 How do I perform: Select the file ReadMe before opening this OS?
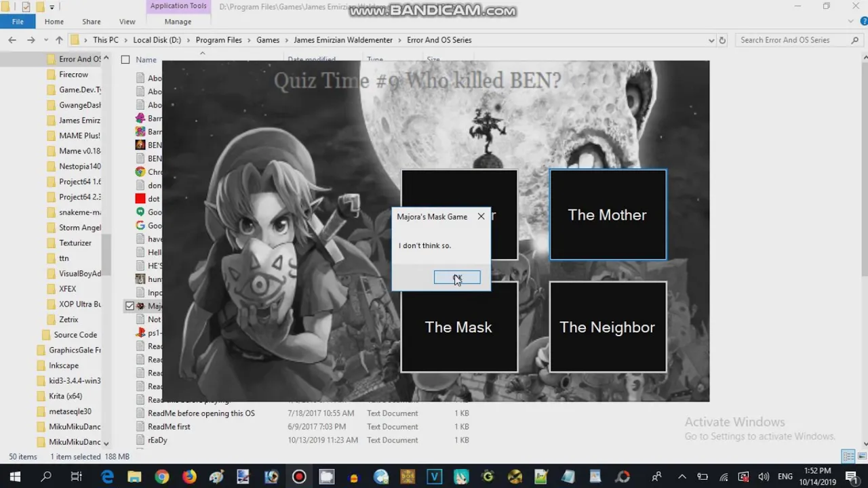(201, 413)
